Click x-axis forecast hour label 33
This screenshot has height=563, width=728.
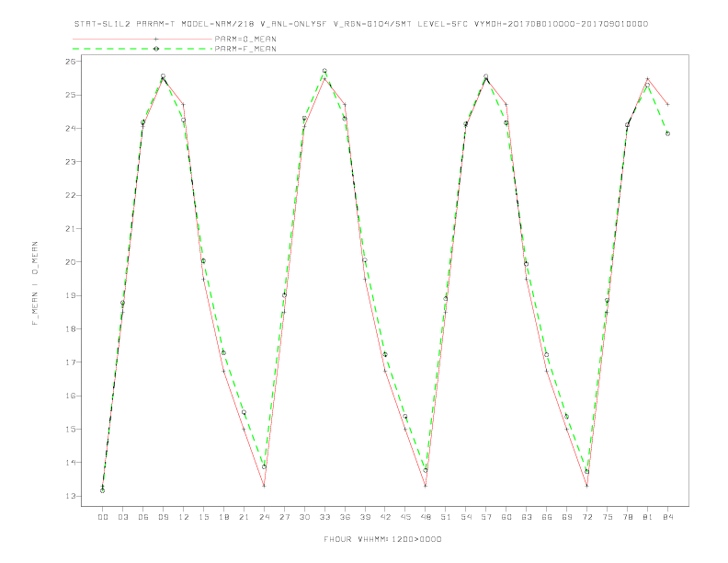324,517
